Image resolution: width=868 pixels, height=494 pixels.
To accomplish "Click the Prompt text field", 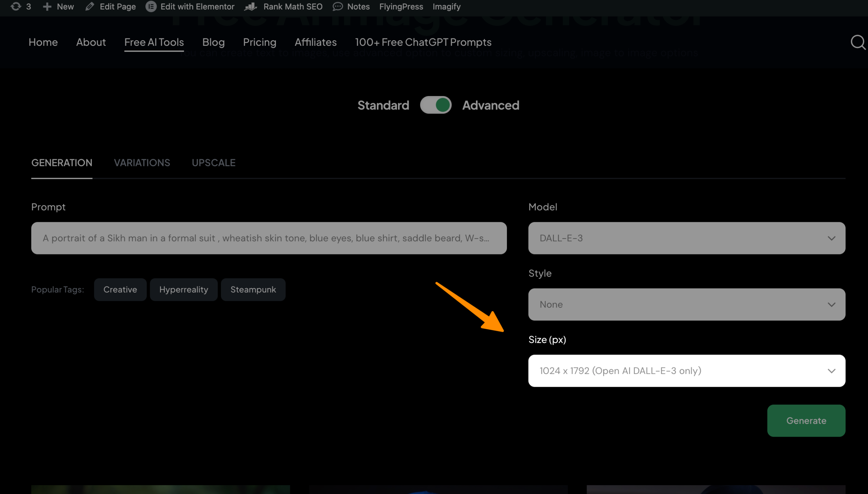I will (x=269, y=238).
